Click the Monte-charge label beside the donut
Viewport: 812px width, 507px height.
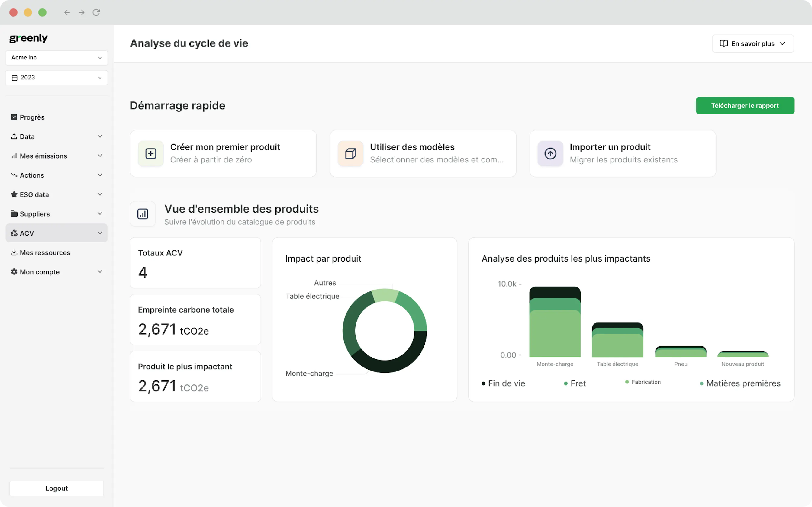click(309, 374)
